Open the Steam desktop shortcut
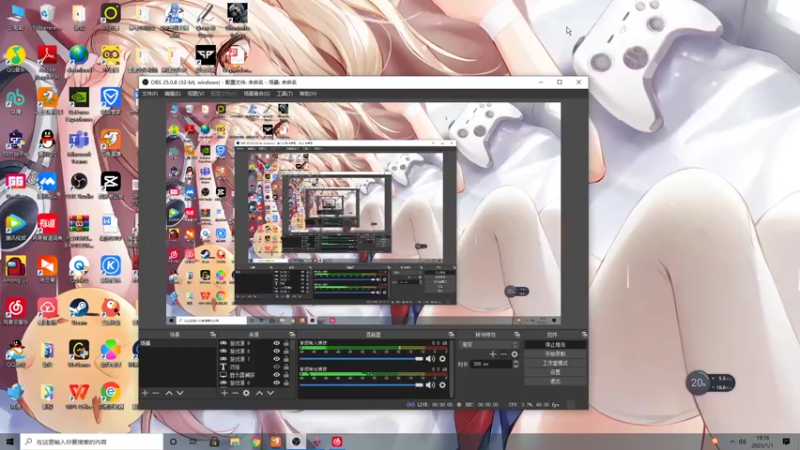 [x=79, y=311]
